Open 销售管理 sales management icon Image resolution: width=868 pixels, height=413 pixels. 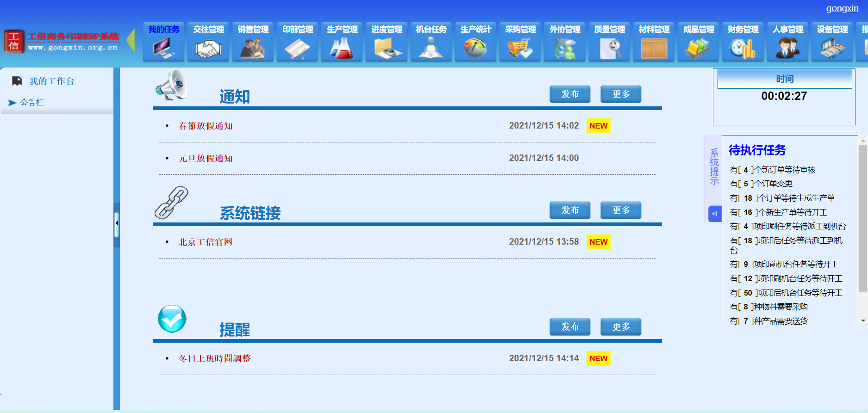[253, 48]
